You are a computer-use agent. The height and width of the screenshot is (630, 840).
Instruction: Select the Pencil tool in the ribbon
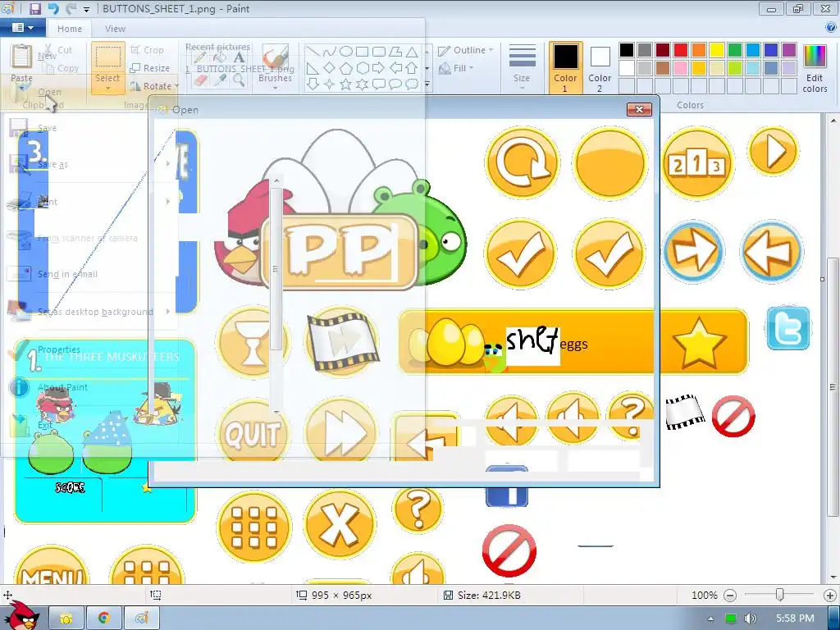200,57
